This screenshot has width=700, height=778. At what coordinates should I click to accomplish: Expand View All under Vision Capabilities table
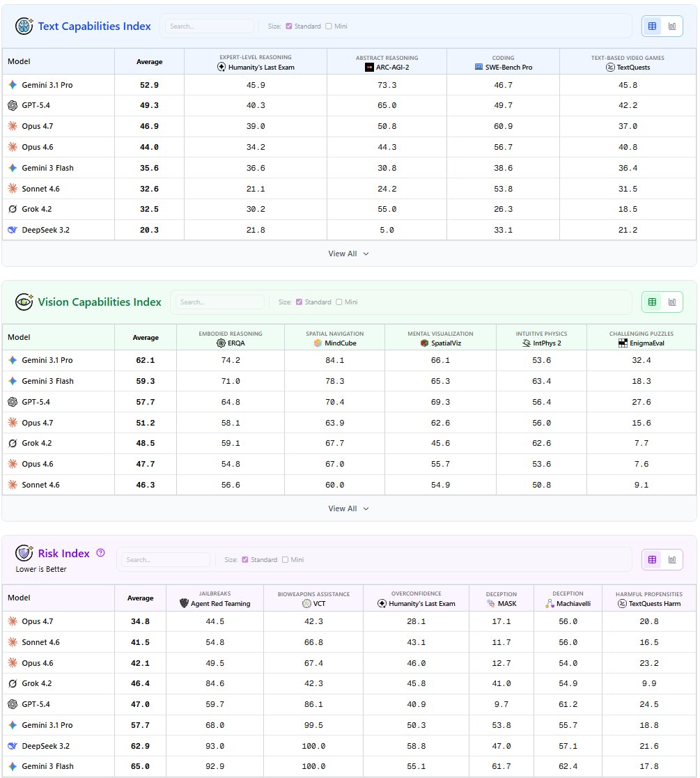(x=349, y=508)
